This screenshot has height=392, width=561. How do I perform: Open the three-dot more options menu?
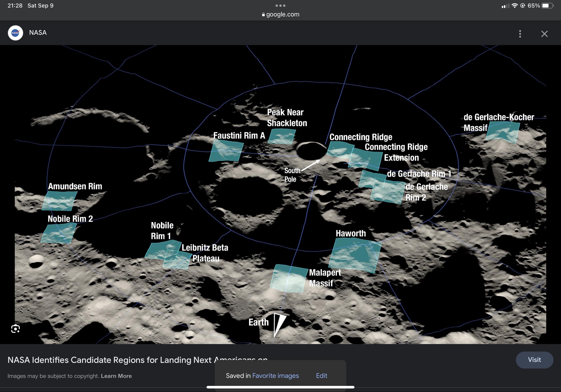(x=520, y=34)
